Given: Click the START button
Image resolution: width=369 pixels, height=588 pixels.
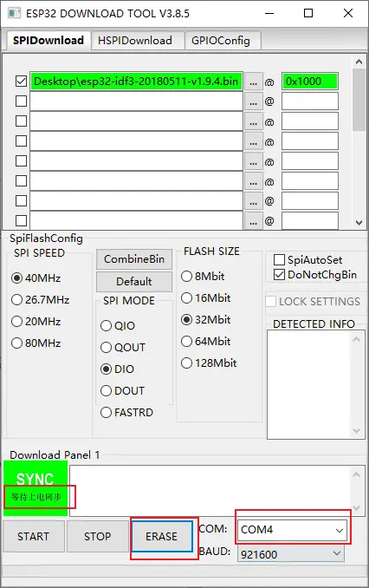Looking at the screenshot, I should pos(33,536).
